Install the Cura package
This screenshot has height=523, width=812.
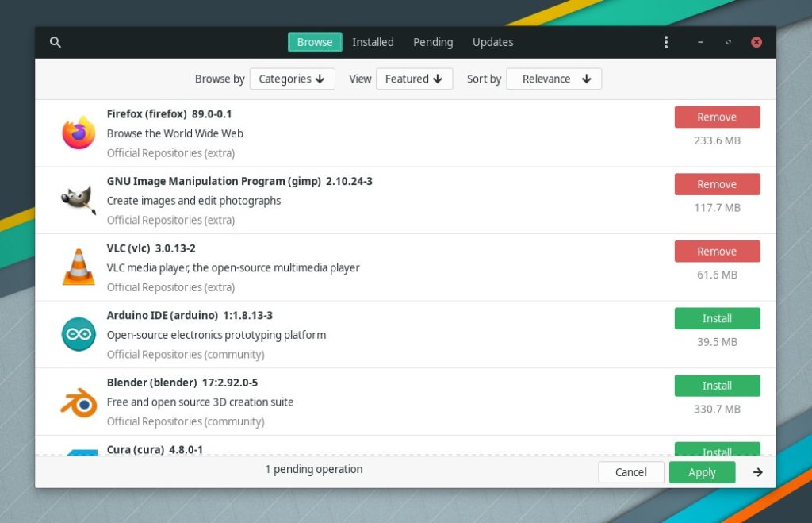[x=717, y=449]
